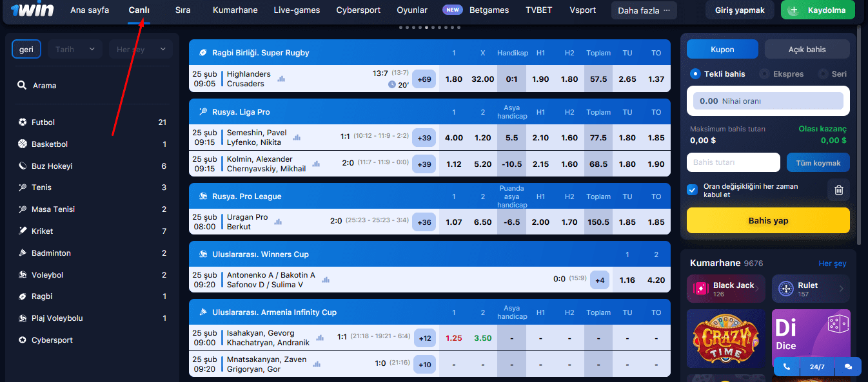Select Ekspres bet type radio
868x382 pixels.
click(764, 74)
